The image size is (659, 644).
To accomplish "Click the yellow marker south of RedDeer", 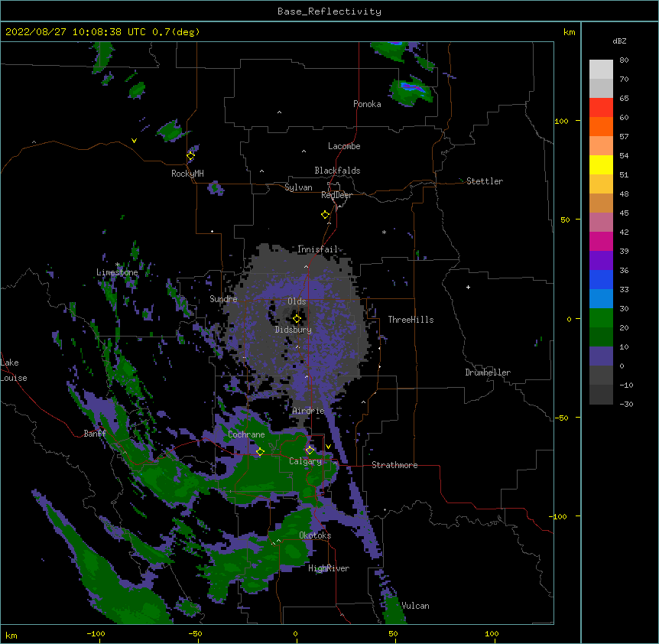I will [x=326, y=215].
